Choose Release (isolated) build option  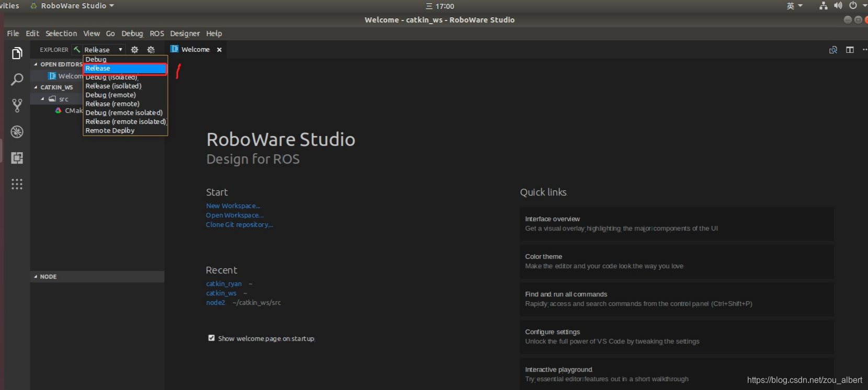tap(125, 86)
